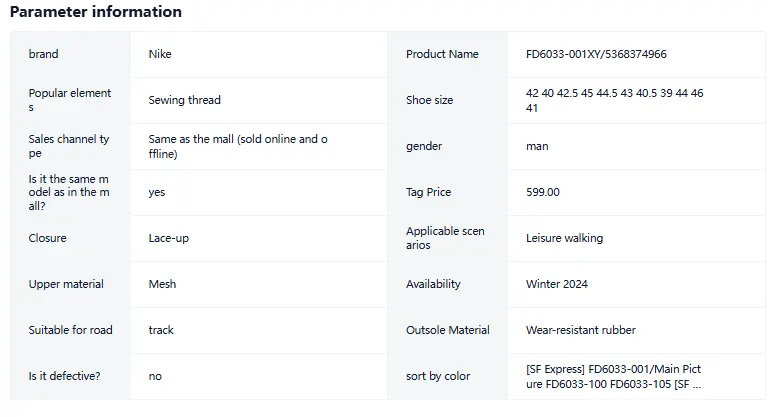
Task: Select the Wear-resistant rubber outsole value
Action: coord(581,330)
